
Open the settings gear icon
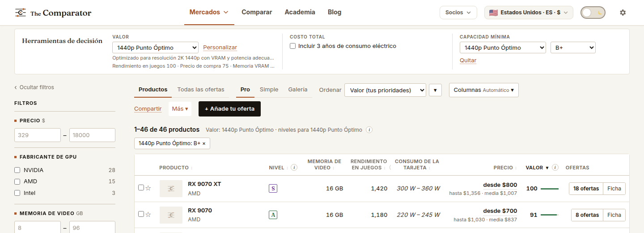[623, 13]
